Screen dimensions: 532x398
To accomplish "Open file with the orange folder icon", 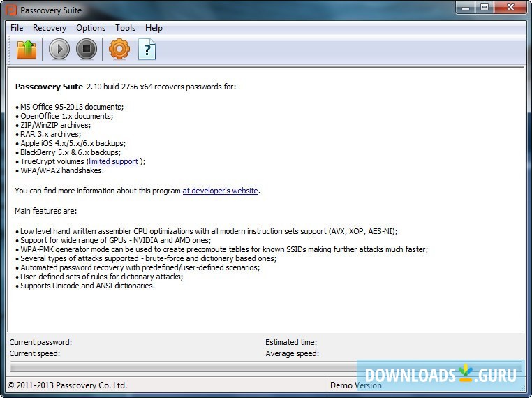I will [x=27, y=50].
